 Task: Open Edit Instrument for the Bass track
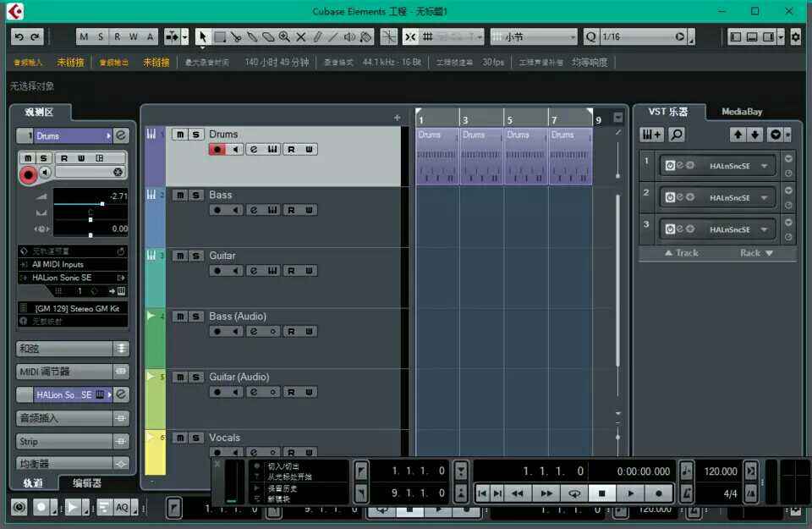(253, 210)
